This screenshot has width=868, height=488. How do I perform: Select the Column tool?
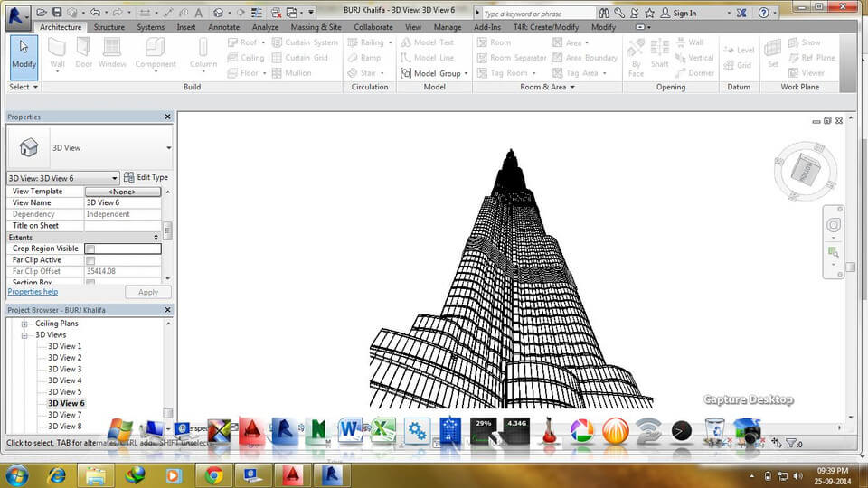tap(203, 55)
